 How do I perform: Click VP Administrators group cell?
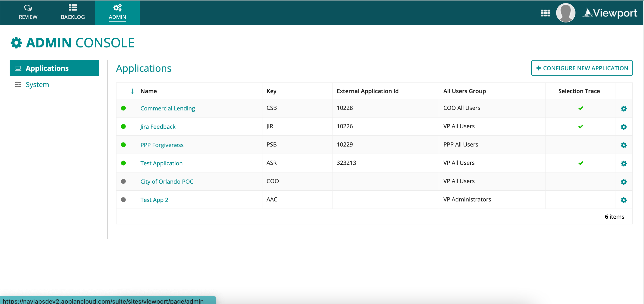(x=467, y=199)
